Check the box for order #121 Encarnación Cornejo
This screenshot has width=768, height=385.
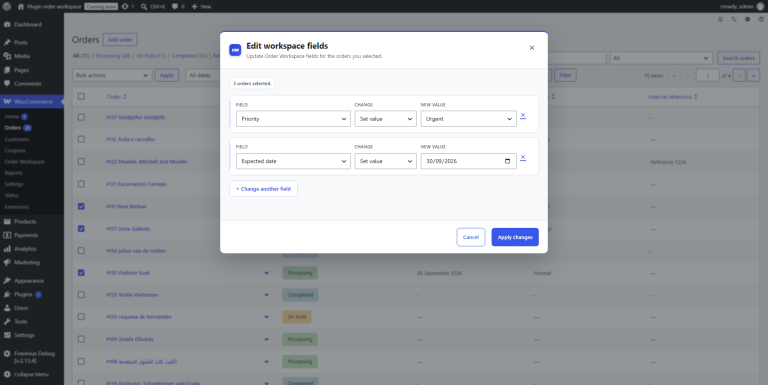81,184
